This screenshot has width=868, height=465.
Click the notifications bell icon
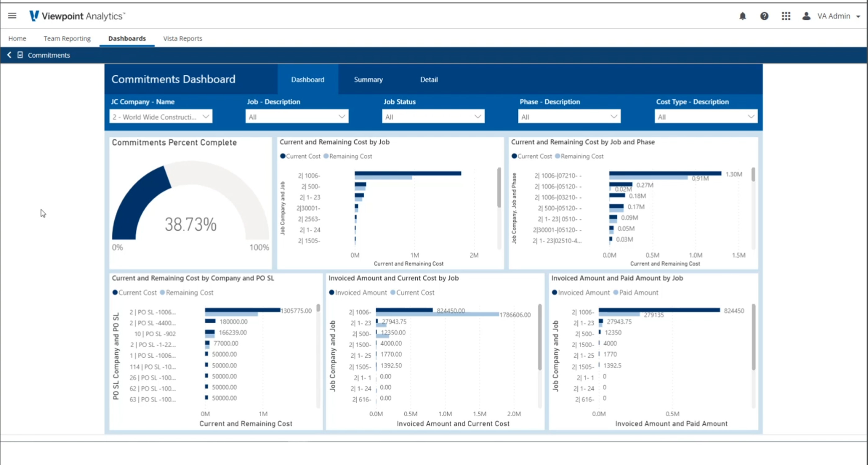(x=743, y=16)
